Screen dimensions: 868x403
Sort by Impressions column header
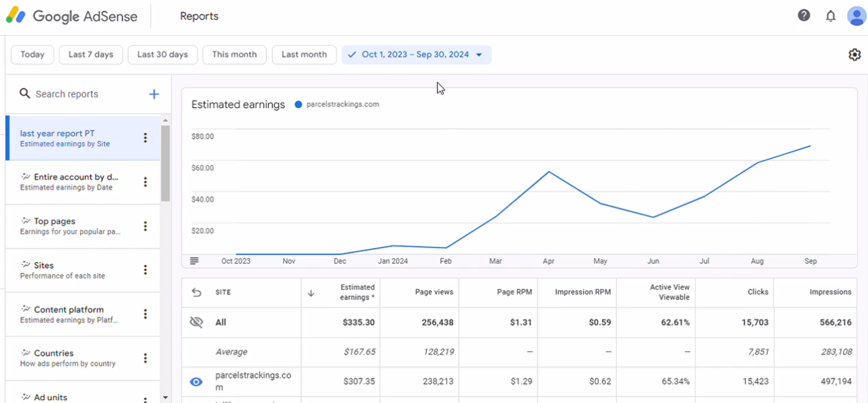(x=830, y=292)
